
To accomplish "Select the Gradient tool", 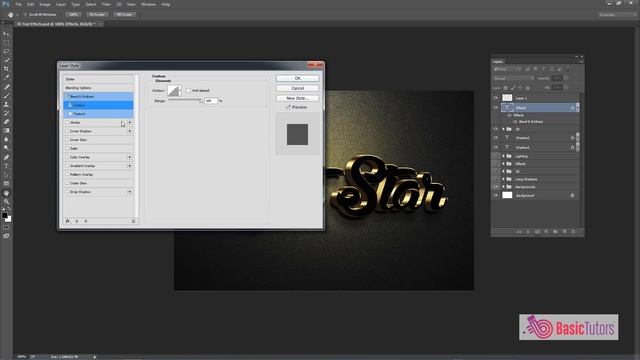I will tap(6, 131).
